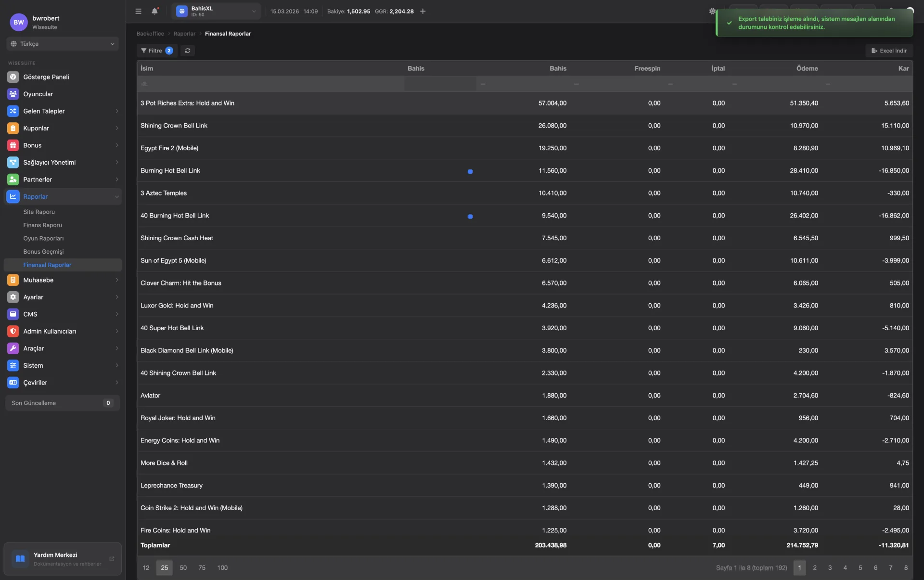Click the blue dot on 40 Burning Hot Bell Link row
This screenshot has height=580, width=924.
[470, 217]
